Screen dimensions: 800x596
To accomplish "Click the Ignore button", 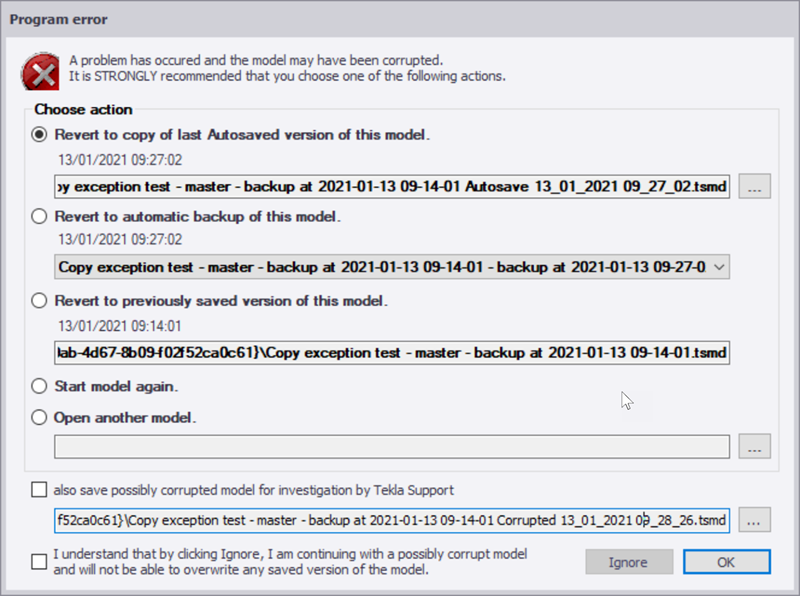I will point(629,562).
